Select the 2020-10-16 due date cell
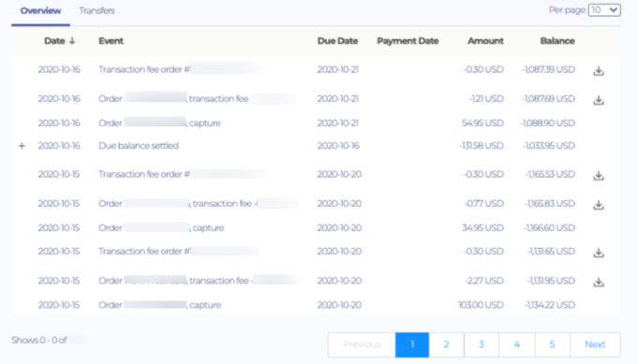Image resolution: width=638 pixels, height=364 pixels. pyautogui.click(x=338, y=145)
